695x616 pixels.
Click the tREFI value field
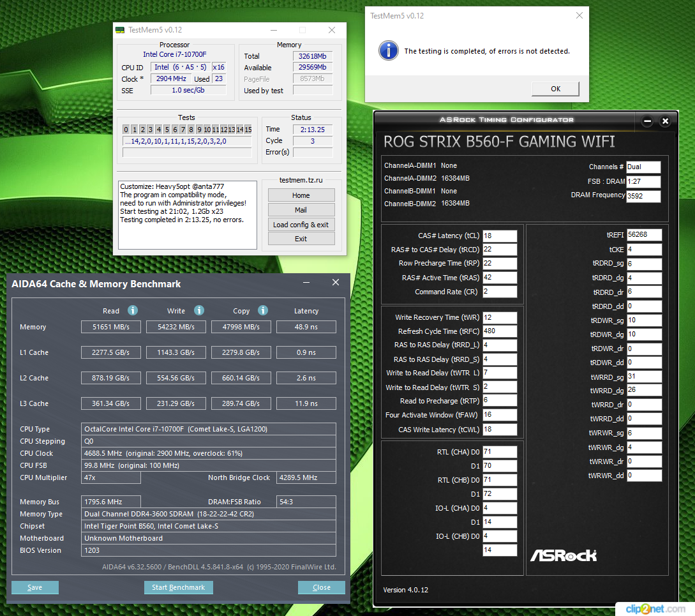[644, 235]
